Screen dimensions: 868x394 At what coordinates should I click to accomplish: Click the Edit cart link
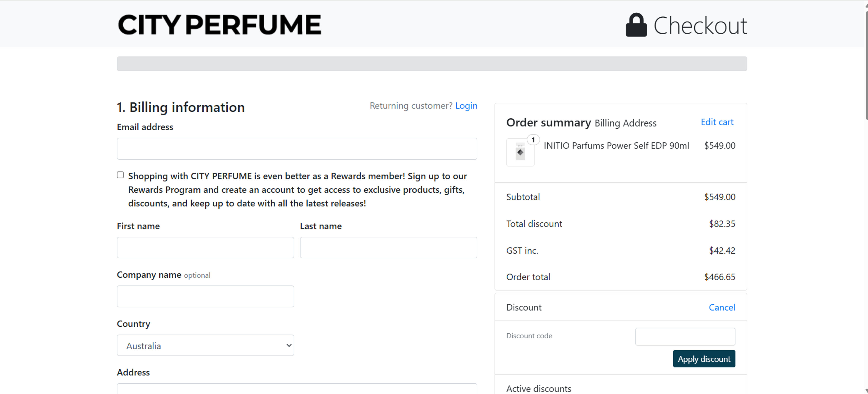click(717, 122)
